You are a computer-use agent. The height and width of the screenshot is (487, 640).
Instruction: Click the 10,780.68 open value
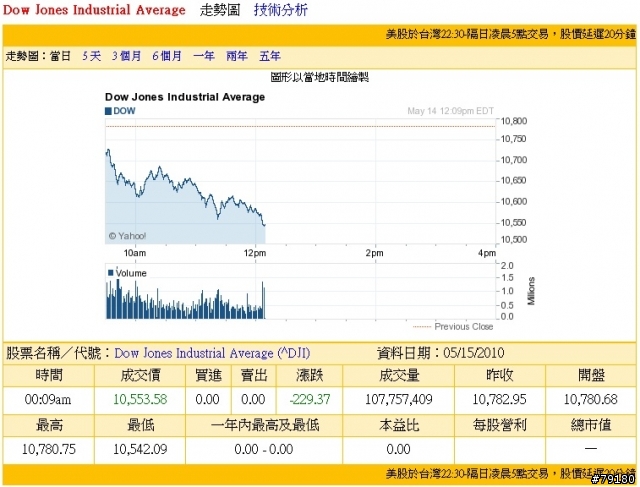591,399
